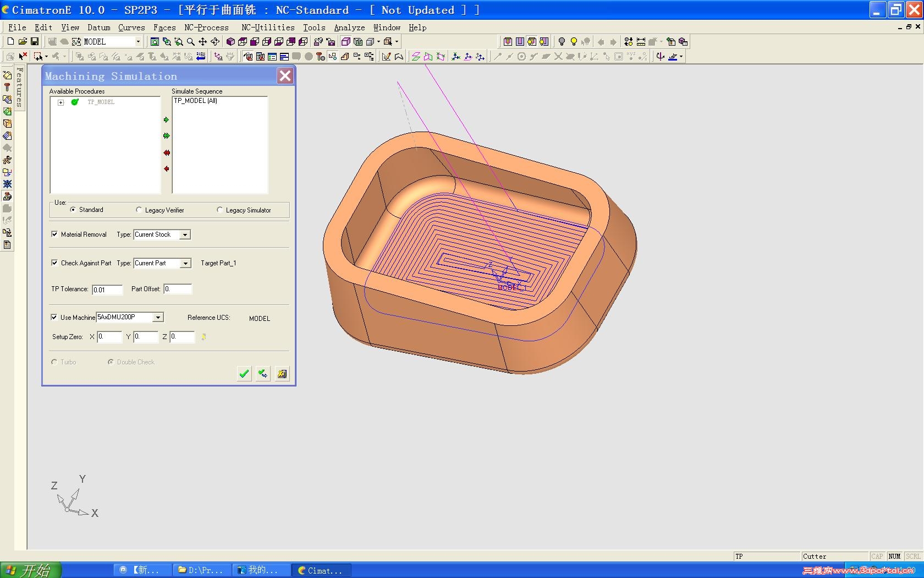Click the open file folder icon
This screenshot has height=578, width=924.
(x=23, y=41)
